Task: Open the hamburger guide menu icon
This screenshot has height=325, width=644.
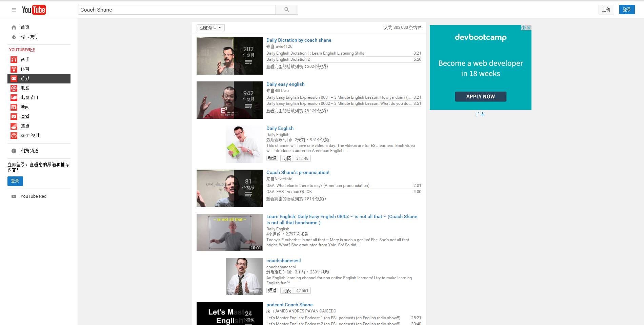Action: point(14,10)
